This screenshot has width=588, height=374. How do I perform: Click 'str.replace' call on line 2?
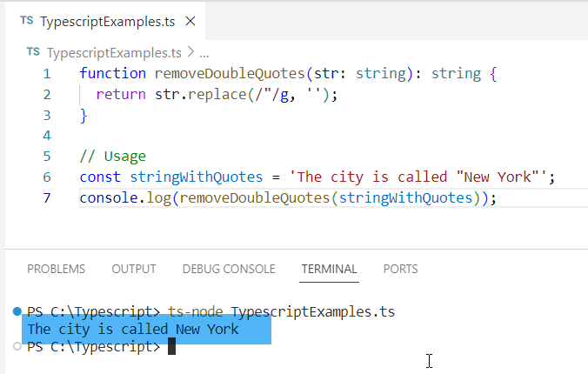(x=201, y=94)
